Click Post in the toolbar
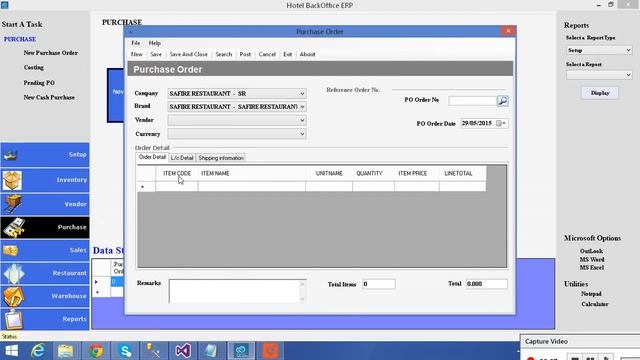The width and height of the screenshot is (640, 360). [x=245, y=54]
